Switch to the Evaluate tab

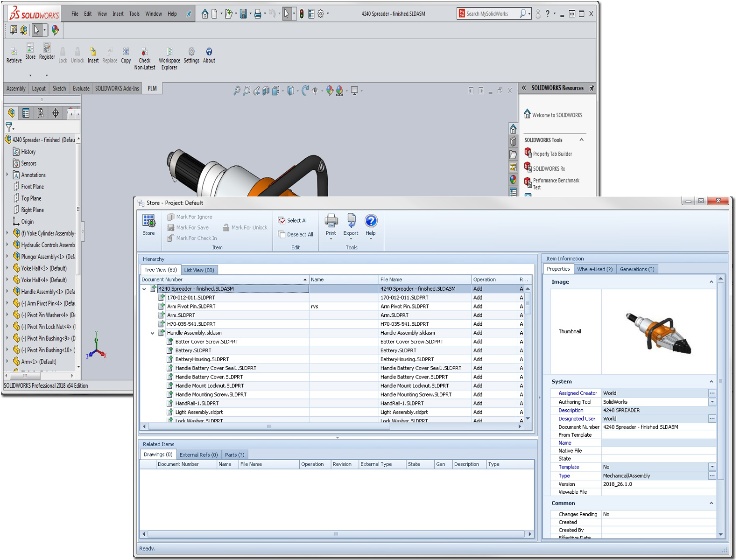[x=81, y=89]
